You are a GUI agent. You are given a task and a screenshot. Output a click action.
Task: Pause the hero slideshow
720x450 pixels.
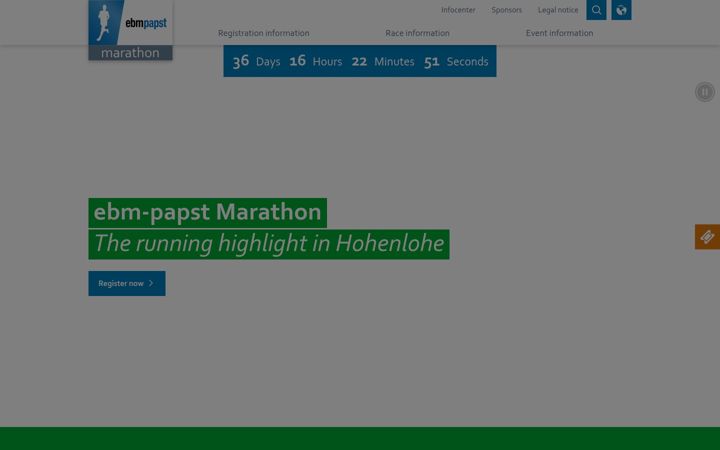704,92
